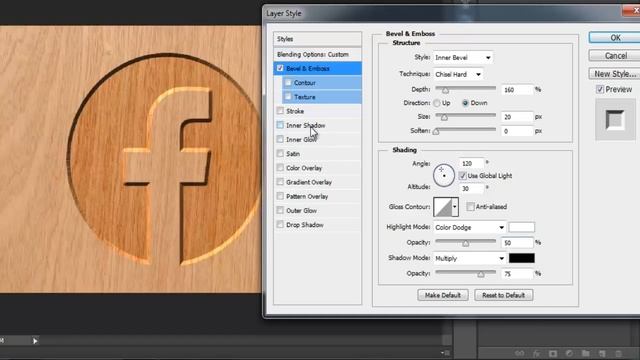Image resolution: width=640 pixels, height=360 pixels.
Task: Enable the Pattern Overlay checkbox
Action: [280, 196]
